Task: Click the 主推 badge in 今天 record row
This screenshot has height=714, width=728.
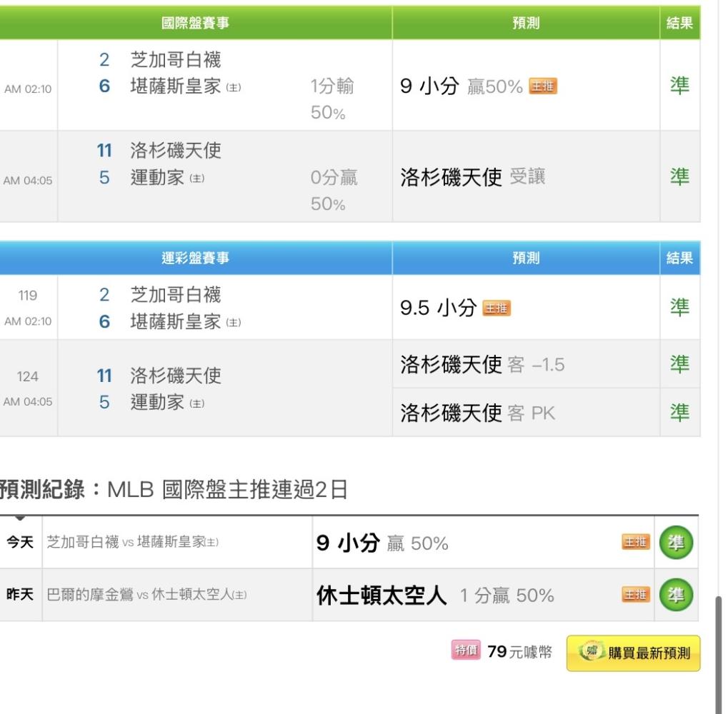Action: click(x=636, y=542)
